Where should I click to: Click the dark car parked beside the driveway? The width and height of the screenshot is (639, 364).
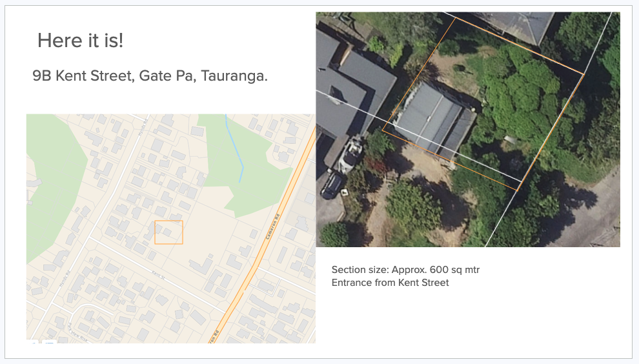click(x=332, y=185)
